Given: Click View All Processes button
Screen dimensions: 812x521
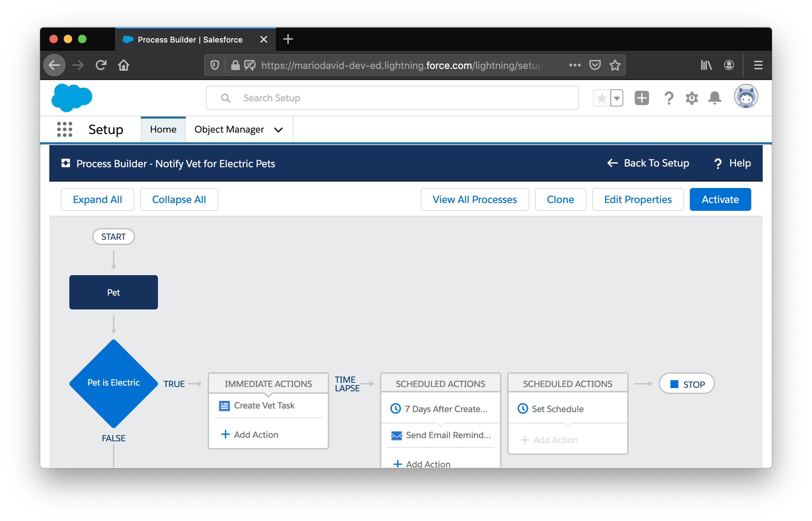Looking at the screenshot, I should pos(475,199).
